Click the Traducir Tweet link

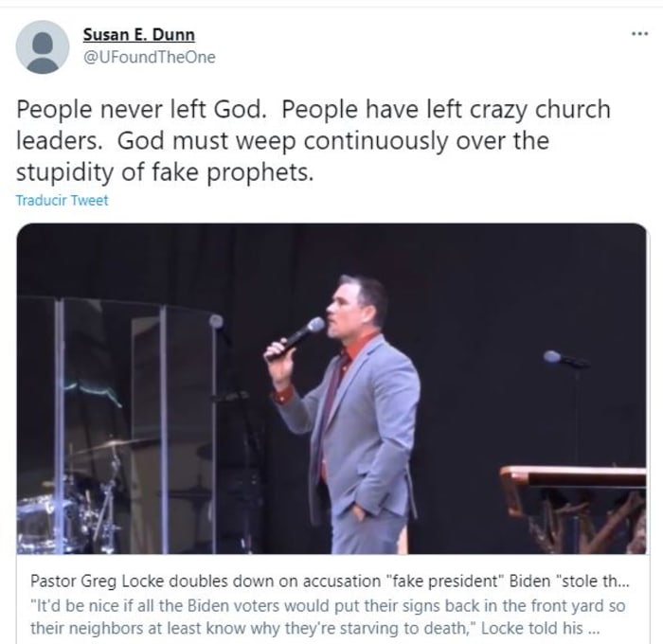63,200
